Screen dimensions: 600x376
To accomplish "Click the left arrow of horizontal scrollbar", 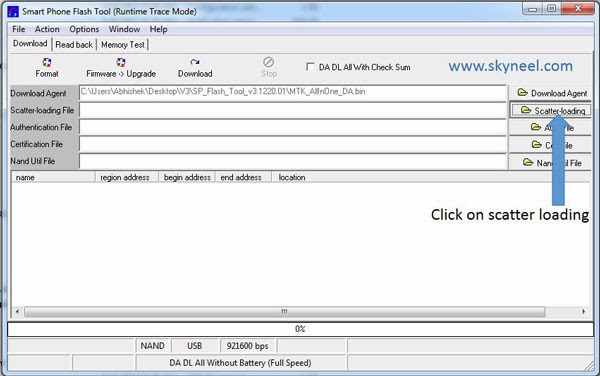I will pyautogui.click(x=17, y=312).
